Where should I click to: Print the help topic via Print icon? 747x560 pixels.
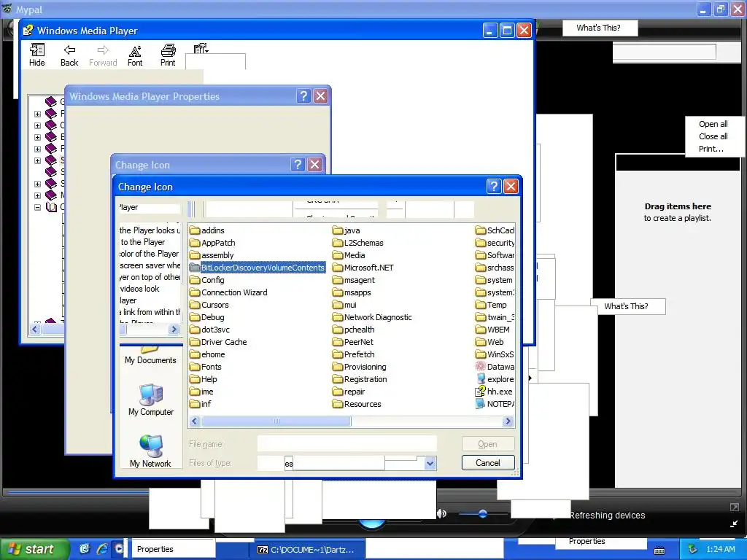(168, 55)
